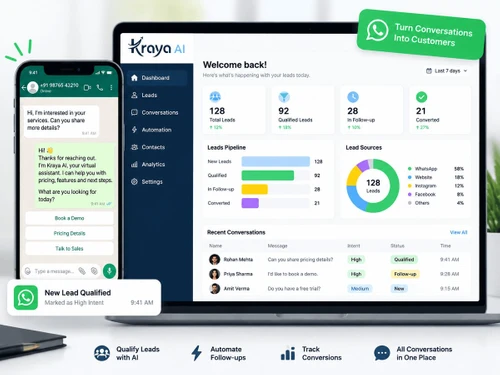This screenshot has height=375, width=500.
Task: Click the 28 In Follow-up value
Action: [x=353, y=111]
